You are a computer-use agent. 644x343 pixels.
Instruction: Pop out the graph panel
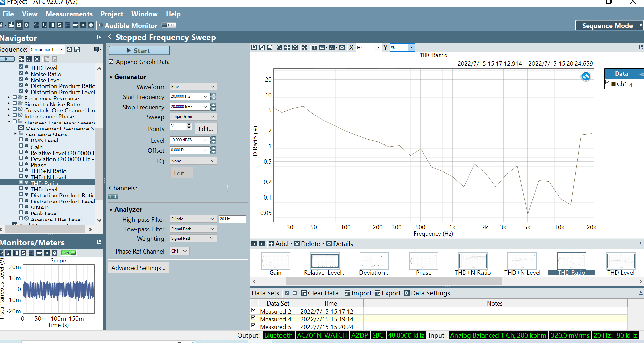point(641,47)
